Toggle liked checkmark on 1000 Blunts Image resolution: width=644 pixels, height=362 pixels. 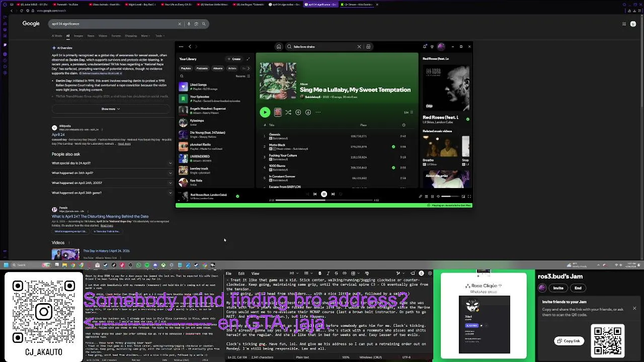point(393,167)
